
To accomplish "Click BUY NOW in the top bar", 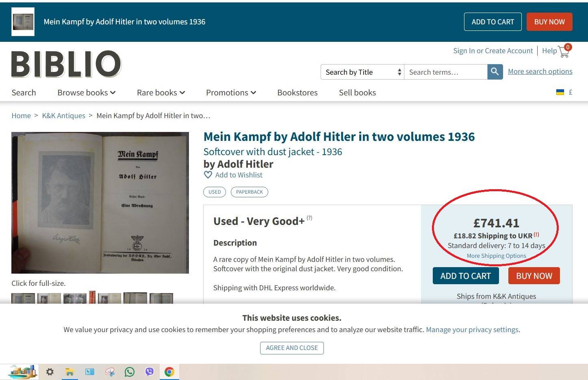I will 549,22.
